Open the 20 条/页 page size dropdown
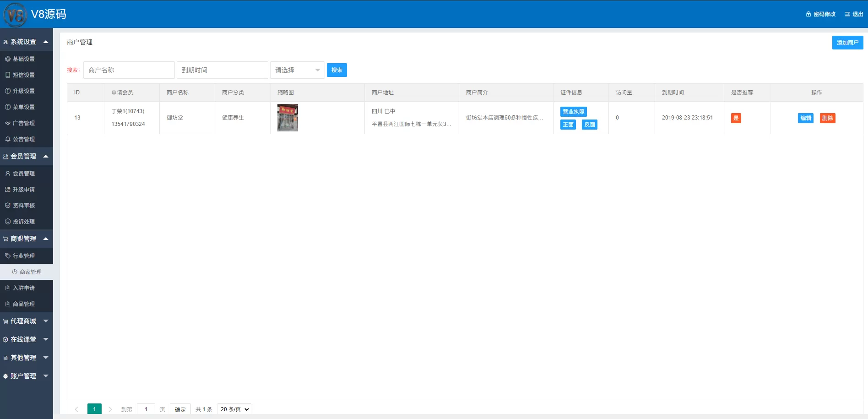The width and height of the screenshot is (868, 419). click(x=234, y=409)
